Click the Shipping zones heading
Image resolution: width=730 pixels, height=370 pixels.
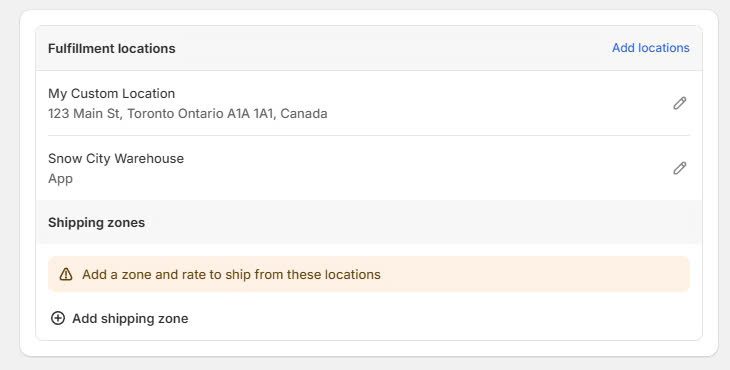96,222
